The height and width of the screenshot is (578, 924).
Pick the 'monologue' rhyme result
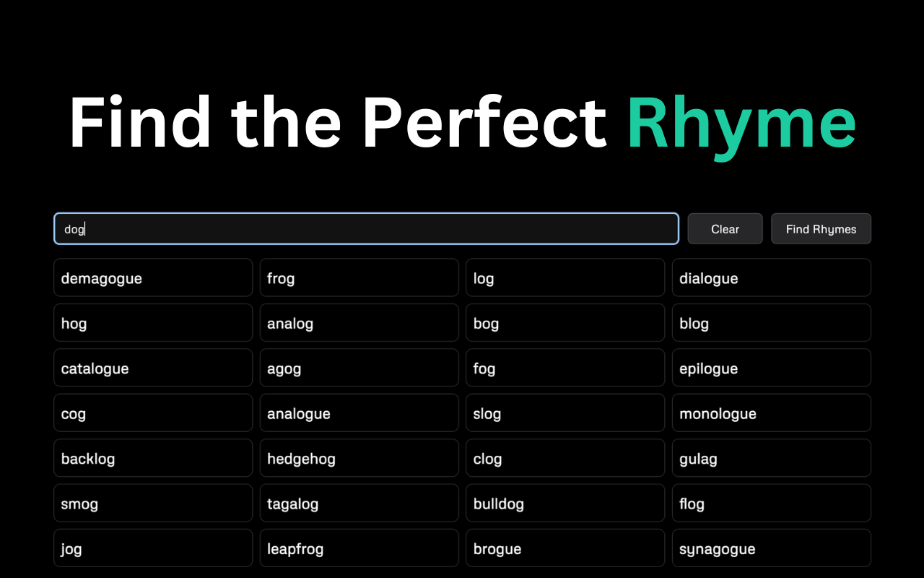coord(771,413)
